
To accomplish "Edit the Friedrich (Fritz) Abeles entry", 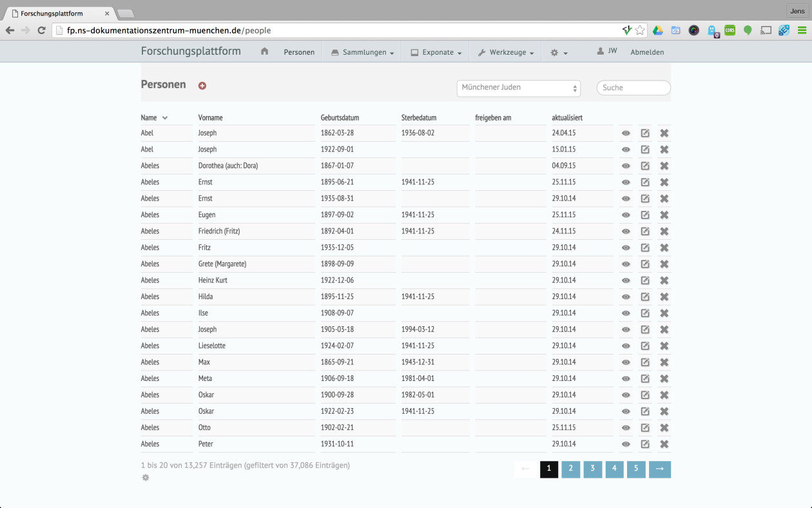I will 645,231.
